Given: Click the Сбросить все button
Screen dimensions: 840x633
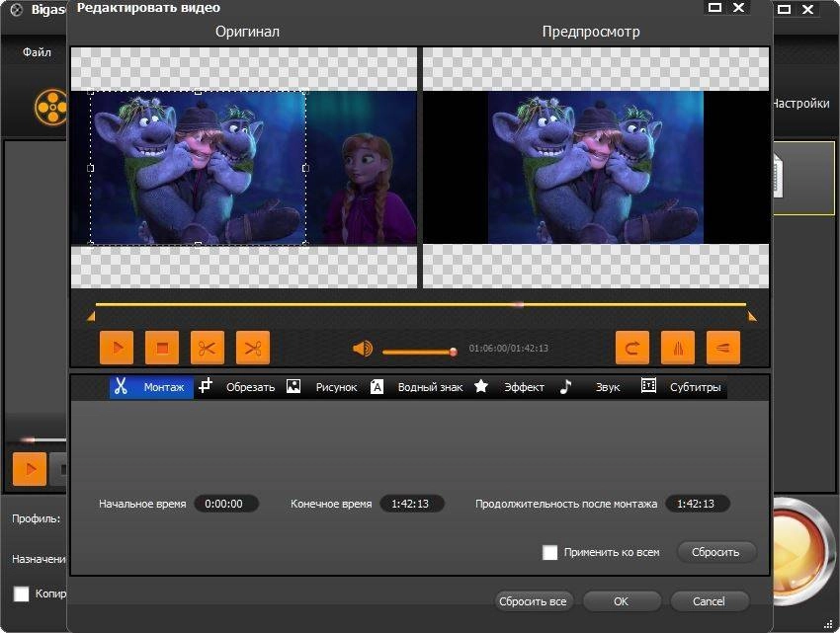Looking at the screenshot, I should tap(534, 601).
